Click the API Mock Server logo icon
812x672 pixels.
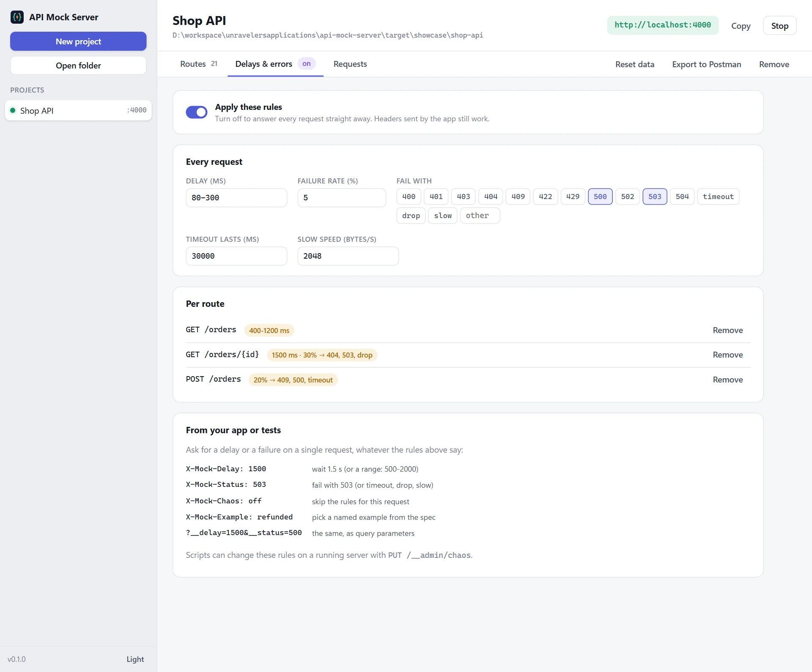(17, 17)
